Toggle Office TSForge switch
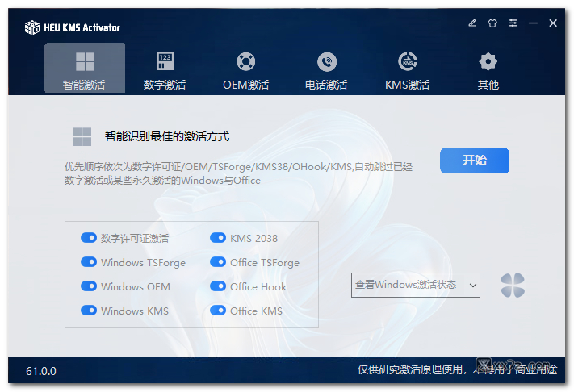Viewport: 574px width, 392px height. [x=218, y=262]
